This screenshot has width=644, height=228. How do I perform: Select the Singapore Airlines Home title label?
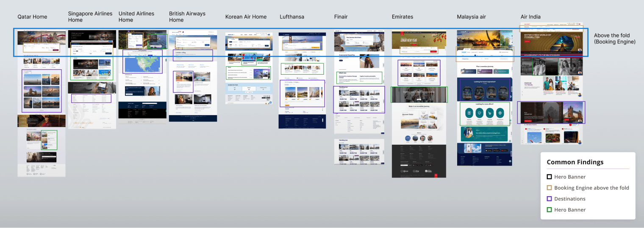90,17
